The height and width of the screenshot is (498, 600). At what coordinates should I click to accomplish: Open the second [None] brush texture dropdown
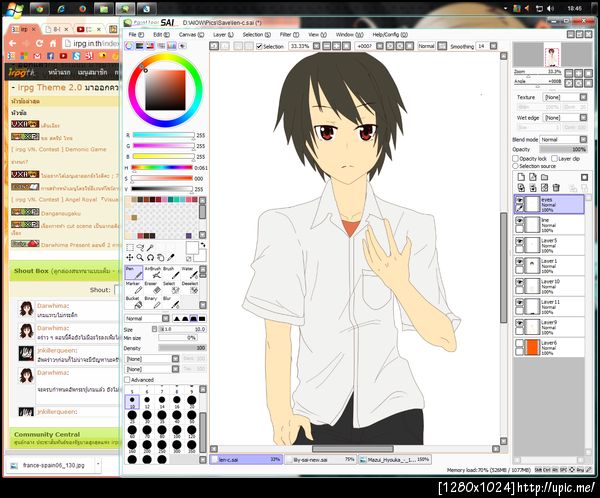pyautogui.click(x=152, y=369)
